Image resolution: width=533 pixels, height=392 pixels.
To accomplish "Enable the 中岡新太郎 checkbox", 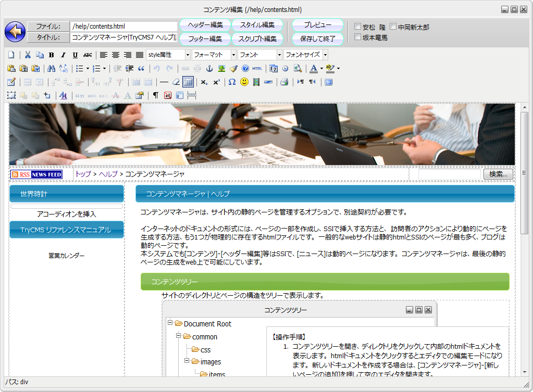I will [393, 27].
